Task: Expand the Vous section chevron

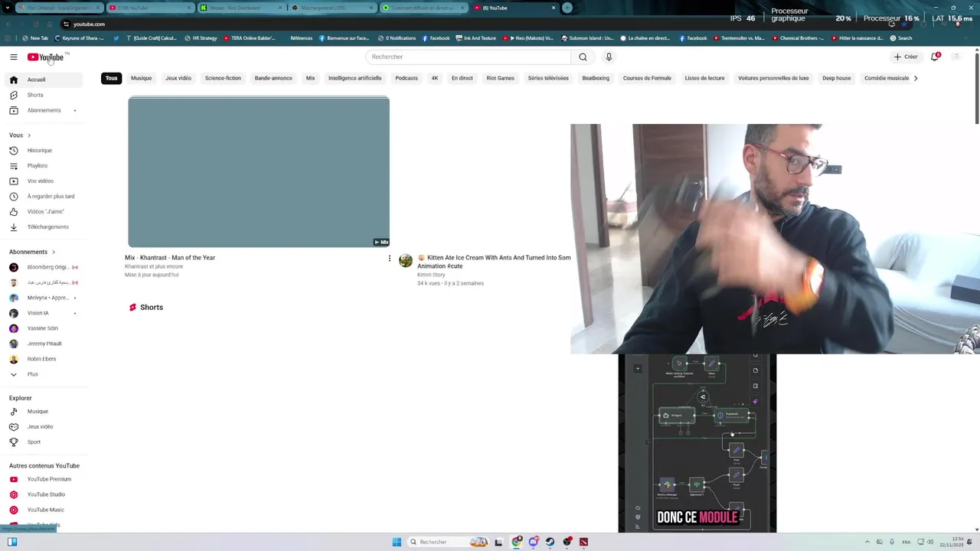Action: (29, 135)
